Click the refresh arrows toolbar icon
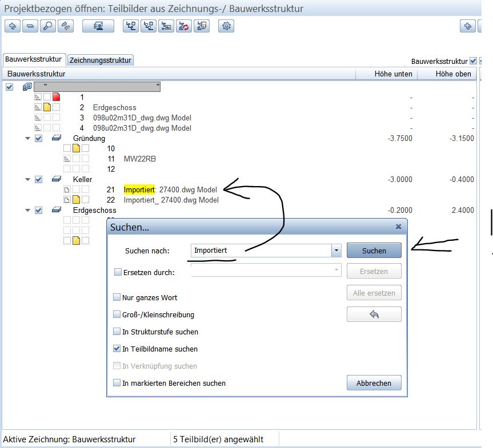 coord(66,26)
